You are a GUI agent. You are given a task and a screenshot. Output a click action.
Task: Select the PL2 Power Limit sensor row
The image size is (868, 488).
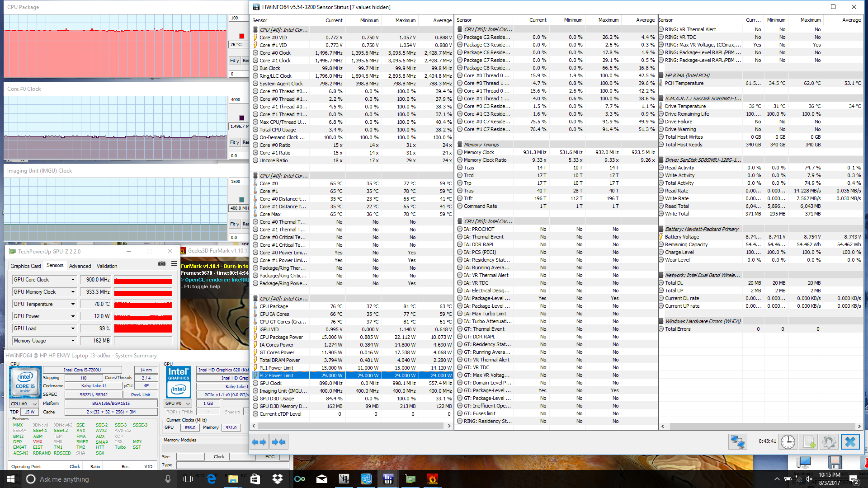click(x=352, y=375)
